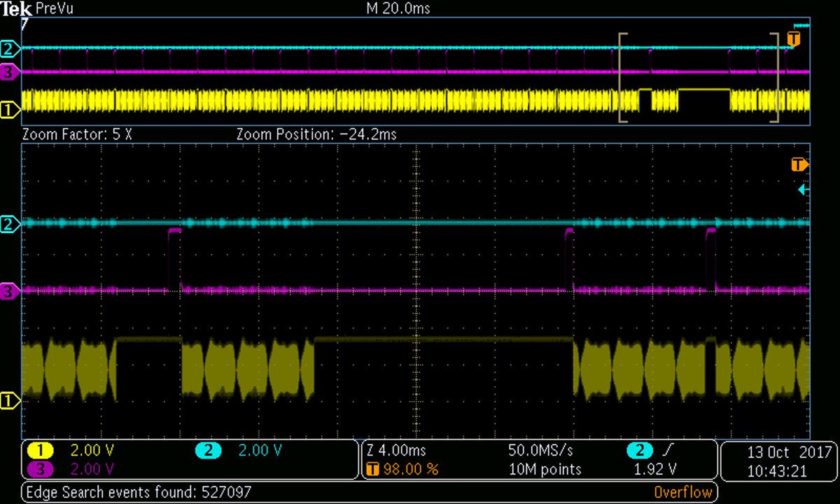The image size is (840, 504).
Task: Select channel 3 marker in overview strip
Action: pos(10,71)
